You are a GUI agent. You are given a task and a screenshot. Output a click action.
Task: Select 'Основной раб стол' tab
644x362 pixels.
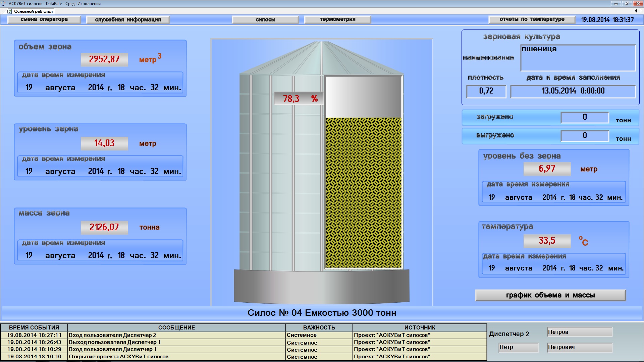(33, 11)
